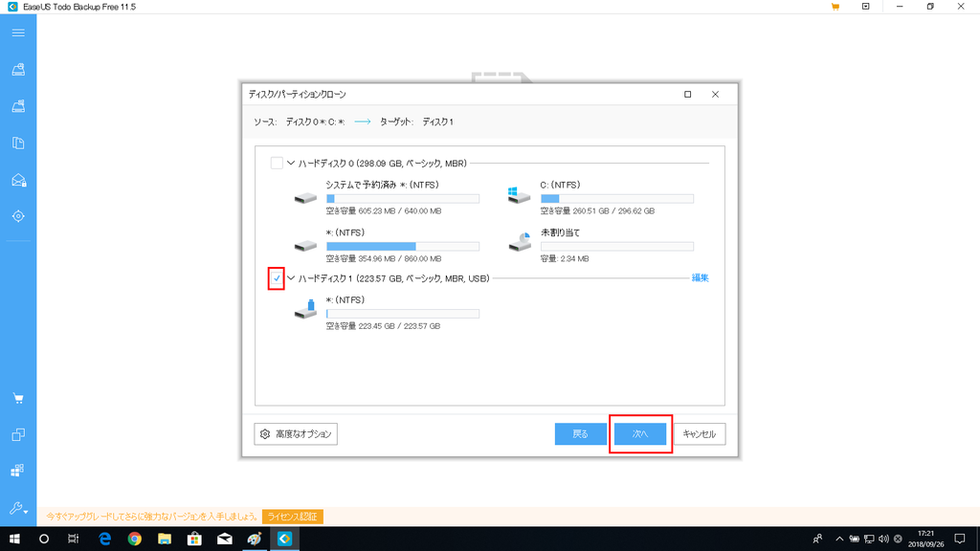Select the 未割り当て partition label
This screenshot has width=980, height=551.
[x=560, y=232]
